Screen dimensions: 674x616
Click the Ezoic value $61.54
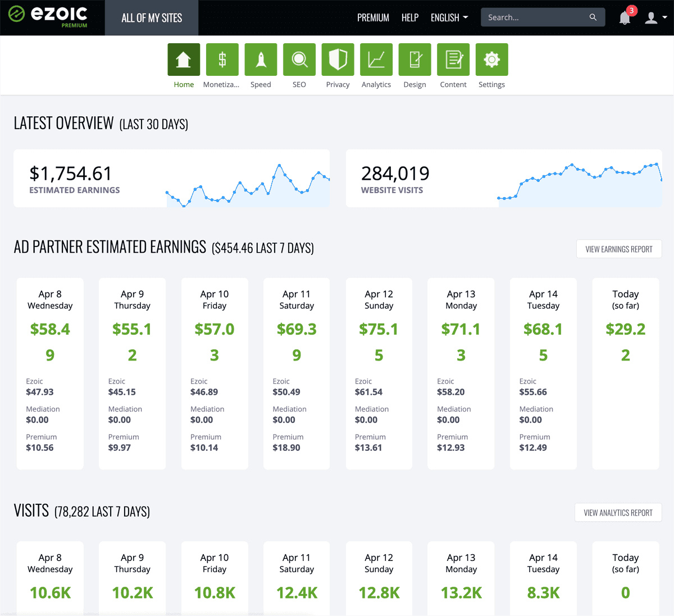point(368,392)
